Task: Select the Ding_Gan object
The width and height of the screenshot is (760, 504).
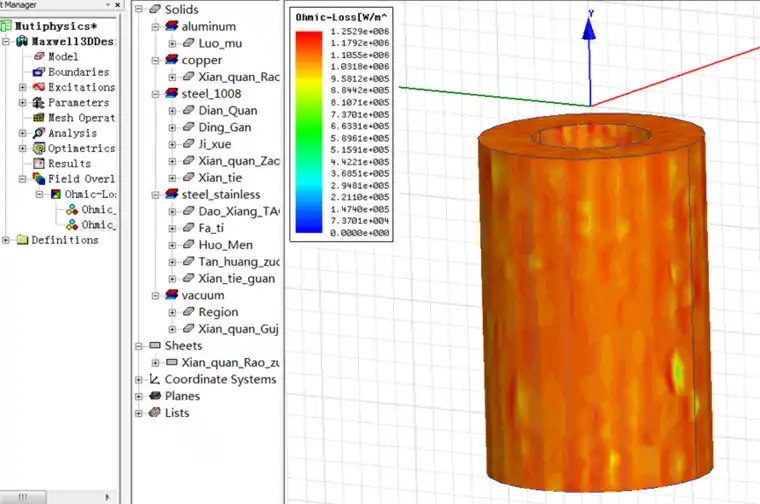Action: 224,127
